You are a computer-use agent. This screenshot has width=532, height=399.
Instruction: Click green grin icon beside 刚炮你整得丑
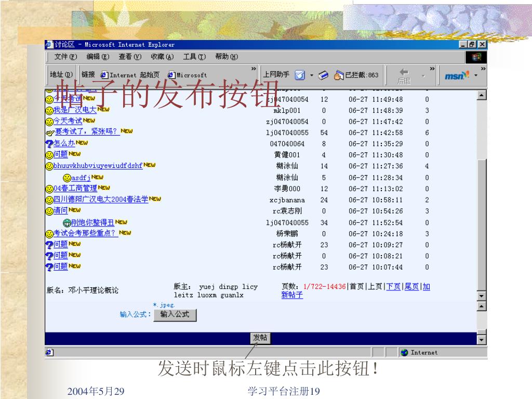[67, 223]
